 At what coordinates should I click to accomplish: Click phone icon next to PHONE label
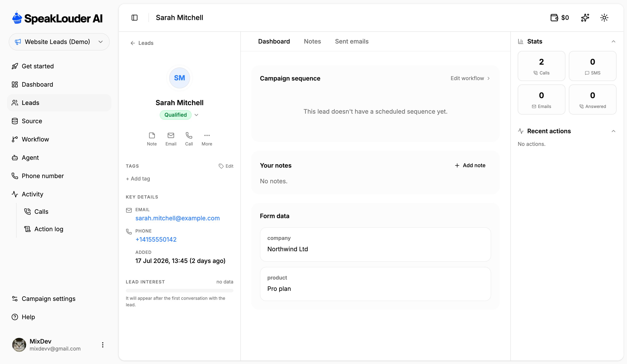click(129, 232)
